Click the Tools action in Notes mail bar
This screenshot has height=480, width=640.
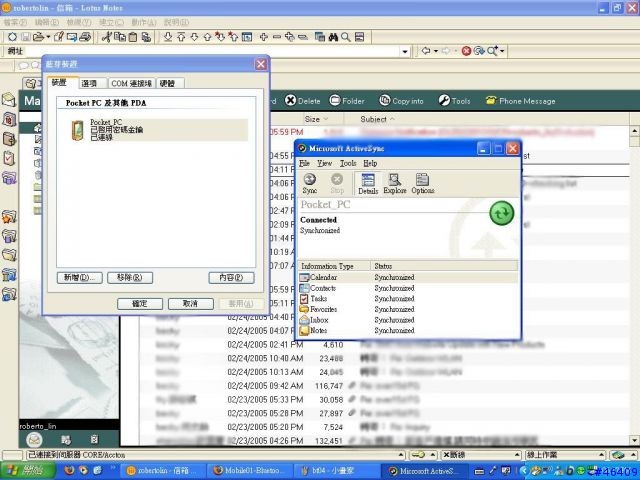(x=454, y=101)
